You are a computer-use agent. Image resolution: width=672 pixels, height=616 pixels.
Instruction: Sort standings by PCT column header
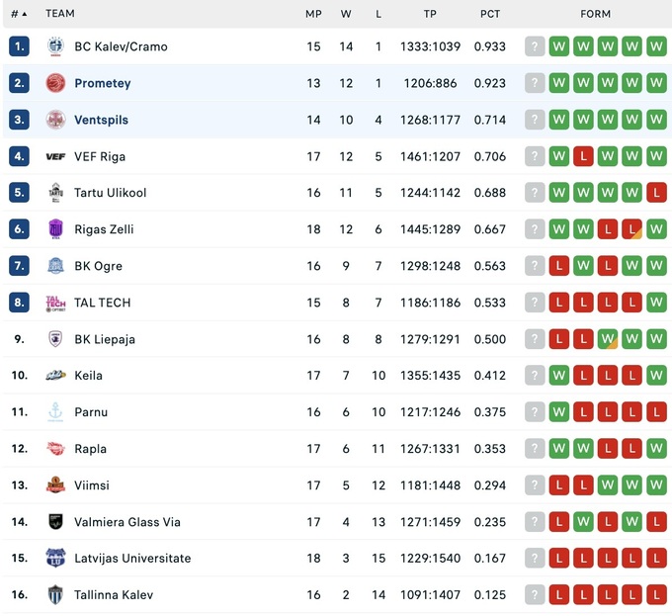coord(490,14)
